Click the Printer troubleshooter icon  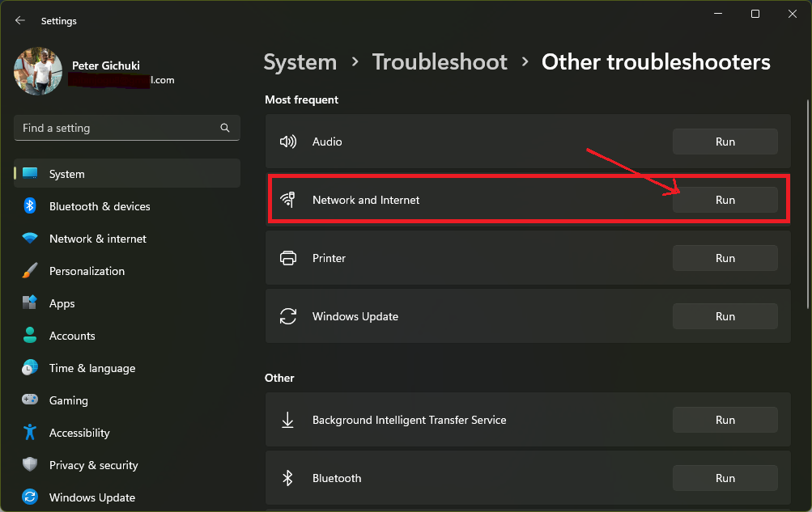(288, 257)
